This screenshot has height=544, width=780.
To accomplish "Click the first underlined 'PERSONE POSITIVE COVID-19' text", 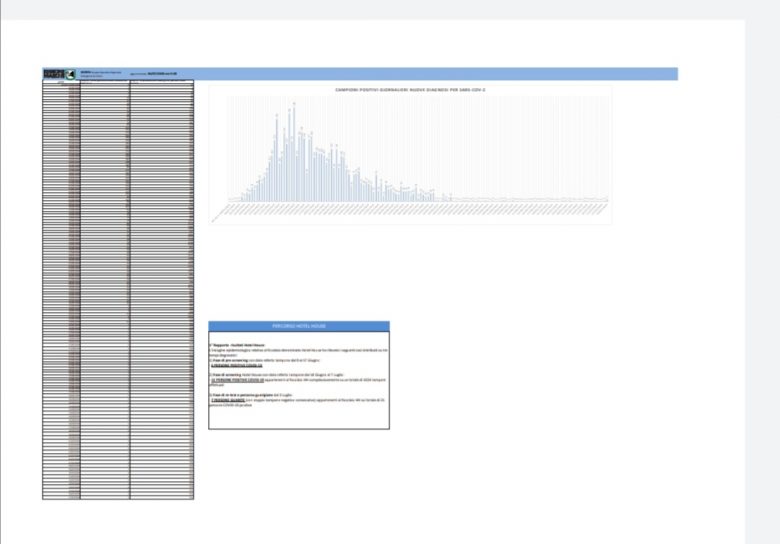I will 234,367.
